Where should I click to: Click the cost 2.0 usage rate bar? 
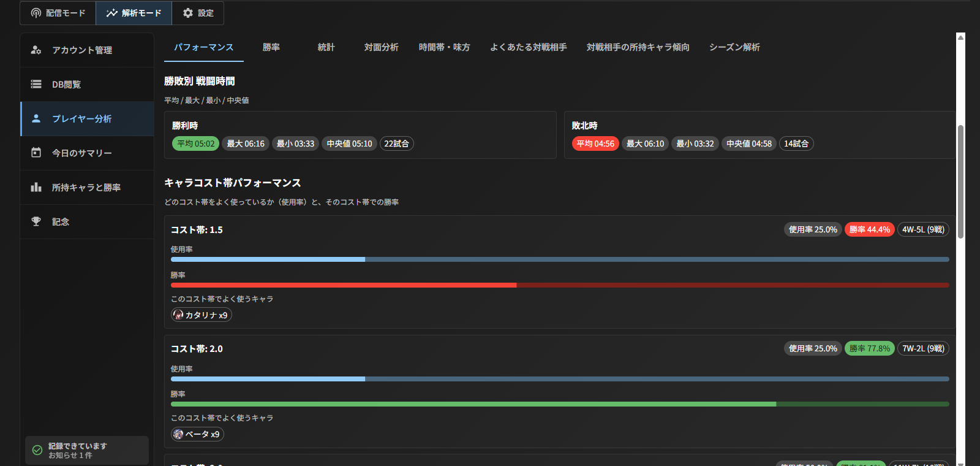tap(560, 379)
